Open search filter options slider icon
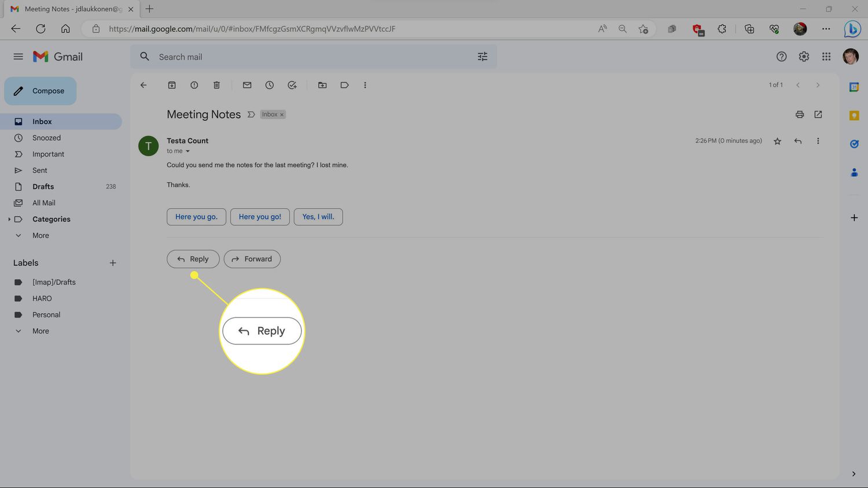 click(x=483, y=57)
